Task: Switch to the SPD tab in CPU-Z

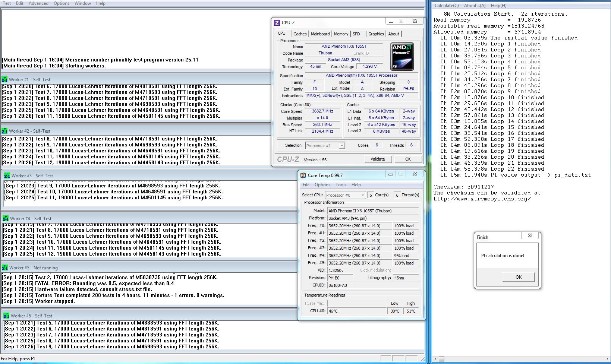Action: click(356, 34)
